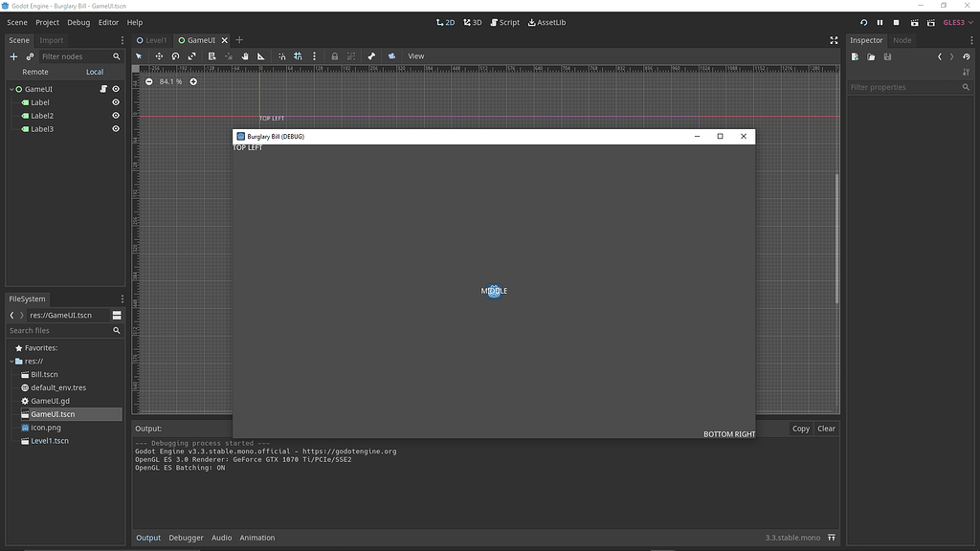980x551 pixels.
Task: Activate the Rotate tool
Action: click(x=176, y=56)
